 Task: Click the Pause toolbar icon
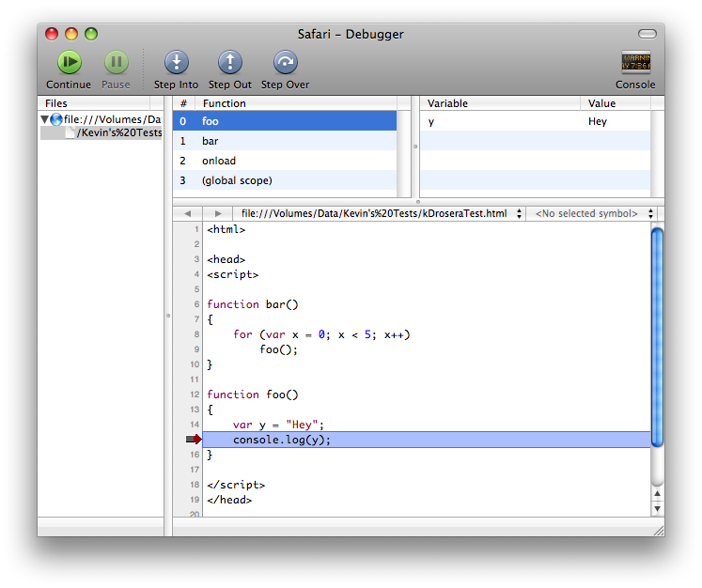pos(117,62)
